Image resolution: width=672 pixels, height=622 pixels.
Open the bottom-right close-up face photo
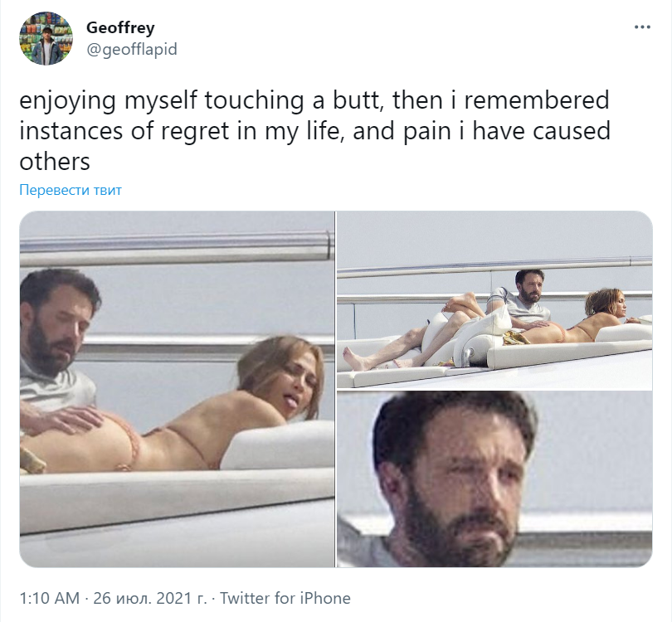(494, 479)
